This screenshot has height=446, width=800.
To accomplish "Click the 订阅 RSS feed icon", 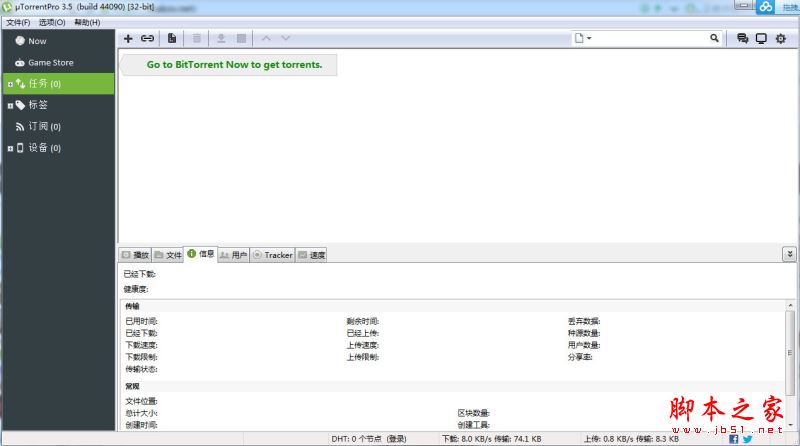I will click(x=20, y=127).
